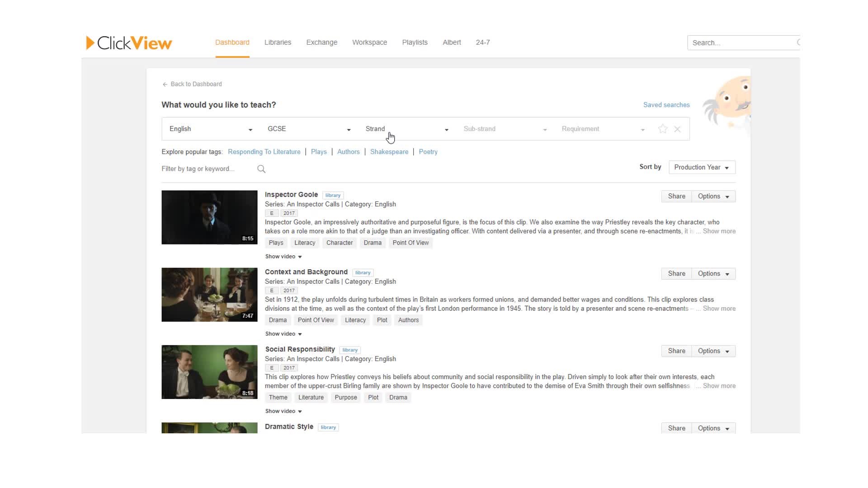Expand the Sub-strand dropdown
868x488 pixels.
click(x=505, y=129)
